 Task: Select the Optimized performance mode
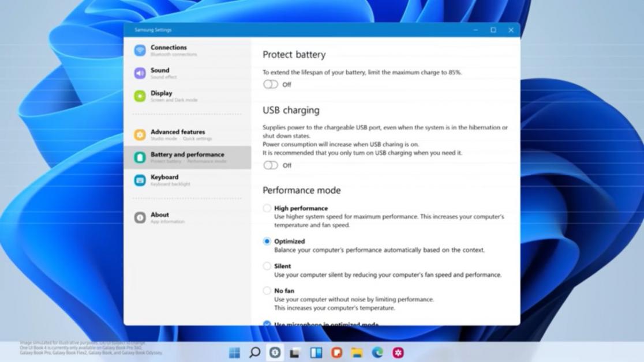tap(267, 242)
